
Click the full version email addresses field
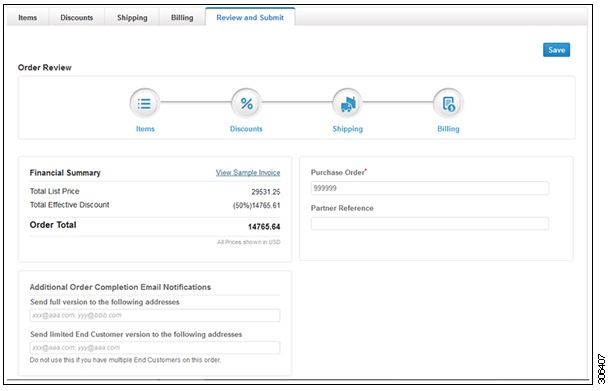pos(155,315)
